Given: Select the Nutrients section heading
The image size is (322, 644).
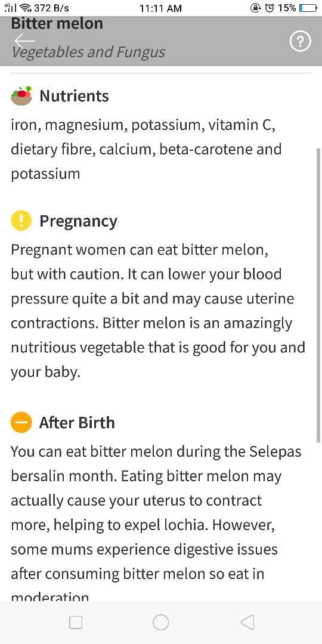Looking at the screenshot, I should (x=74, y=96).
